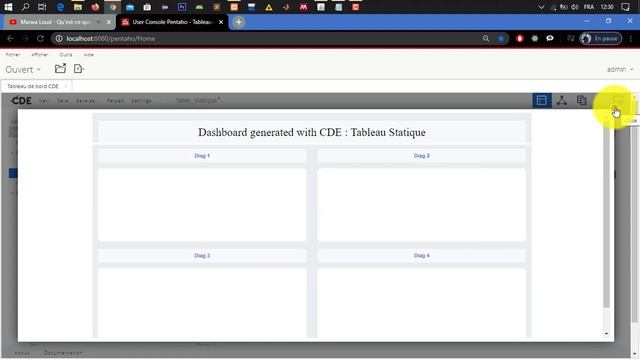Click the page scrollbar down arrow
The image size is (640, 360).
634,354
